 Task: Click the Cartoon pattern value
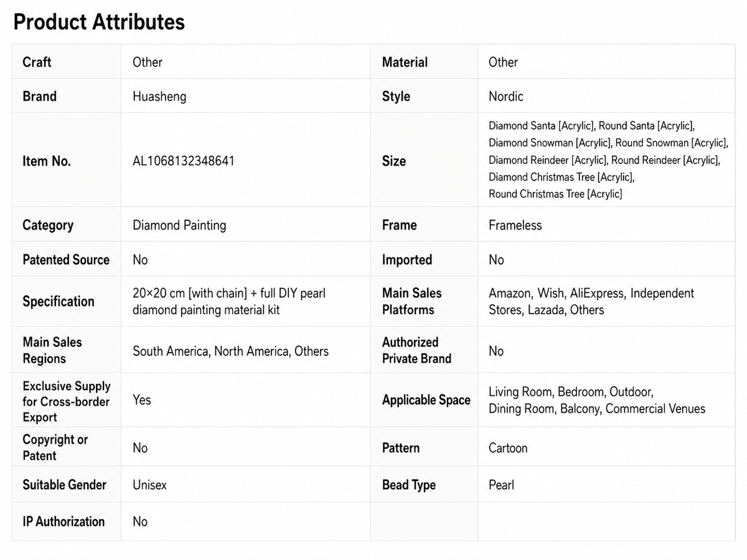(x=508, y=448)
